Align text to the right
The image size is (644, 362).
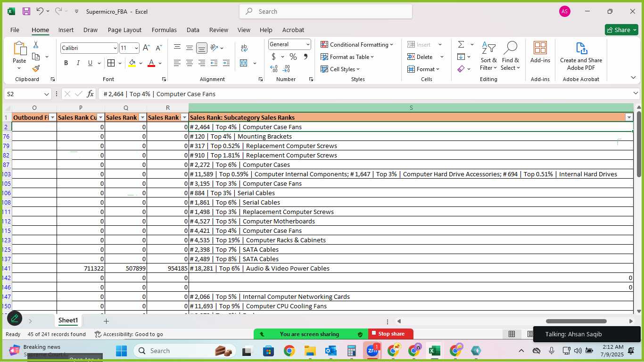pos(201,63)
